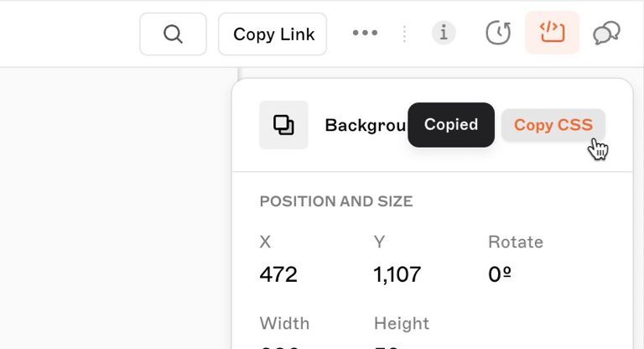
Task: Click the layer type icon beside Background
Action: [x=283, y=125]
